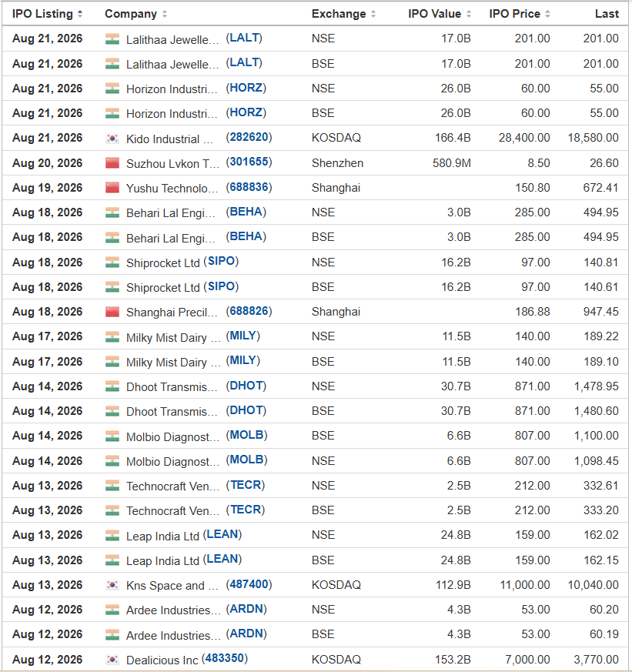This screenshot has height=672, width=632.
Task: Click India flag for Lalithaa Jewelle NSE row
Action: (x=112, y=39)
